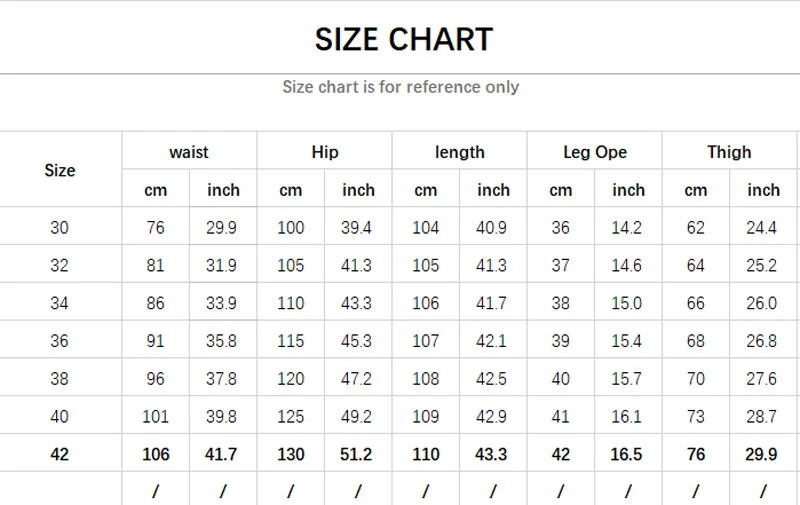Select leg opening inch value 15.0
This screenshot has width=800, height=505.
(627, 304)
